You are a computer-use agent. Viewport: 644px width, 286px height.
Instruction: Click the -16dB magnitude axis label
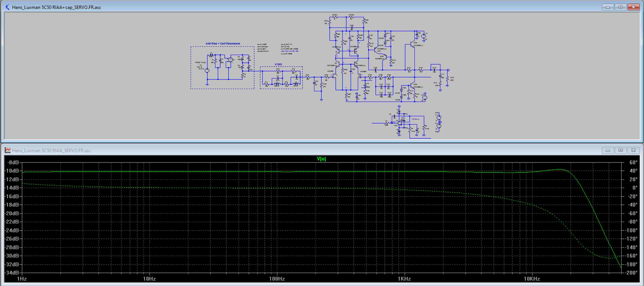tap(12, 196)
